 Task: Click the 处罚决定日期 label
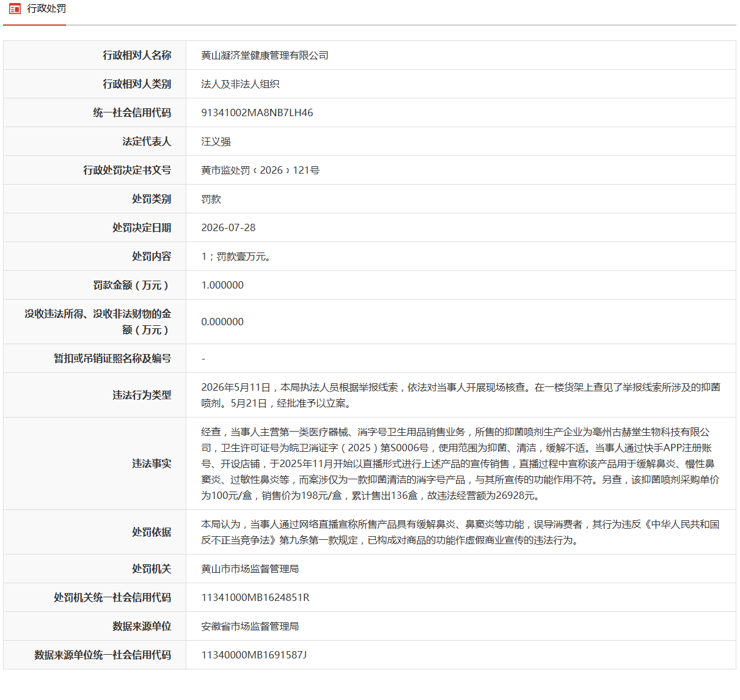click(142, 227)
